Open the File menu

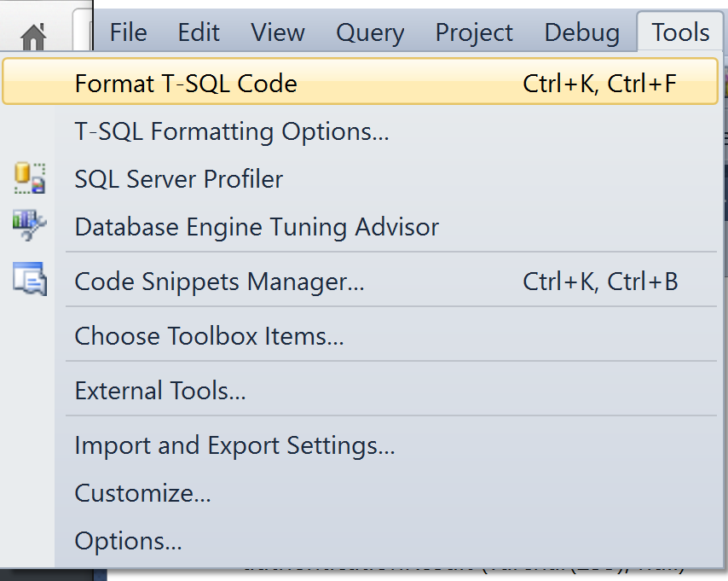click(x=127, y=32)
